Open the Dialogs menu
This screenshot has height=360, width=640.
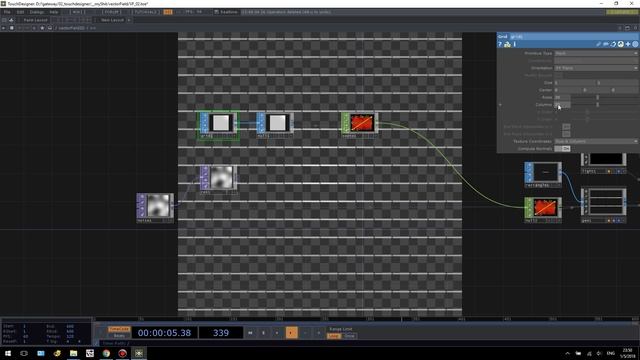[x=36, y=12]
